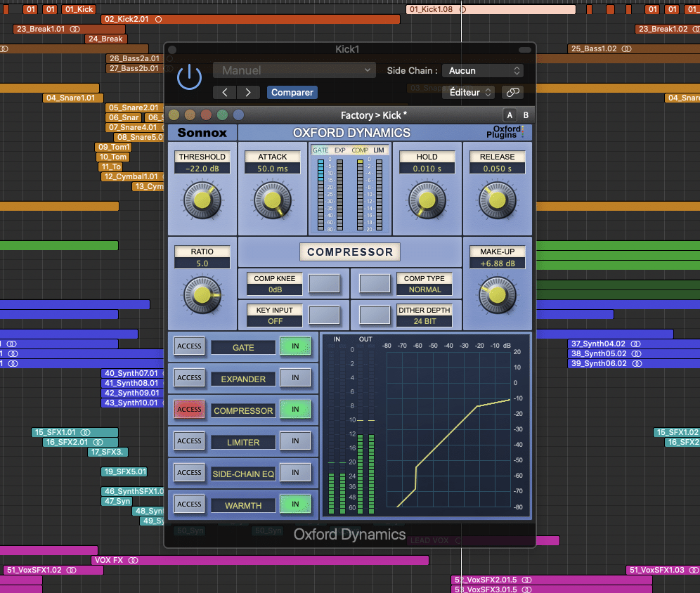Click the Make-Up gain knob
This screenshot has width=700, height=593.
point(497,295)
